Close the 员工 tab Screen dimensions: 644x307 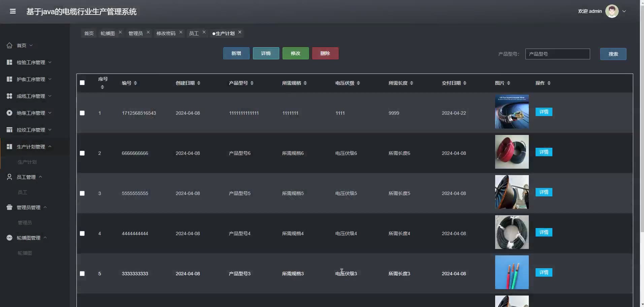204,32
